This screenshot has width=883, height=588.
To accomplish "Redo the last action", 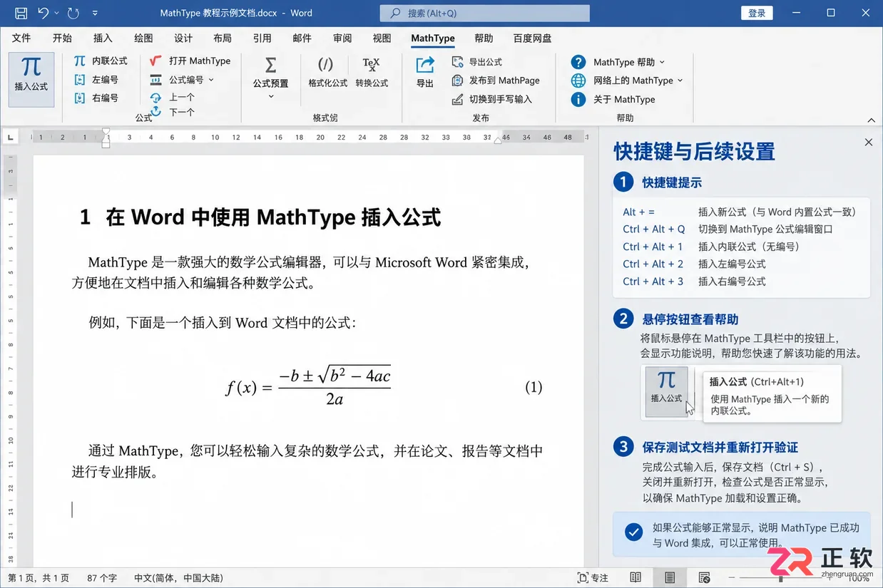I will (x=73, y=13).
